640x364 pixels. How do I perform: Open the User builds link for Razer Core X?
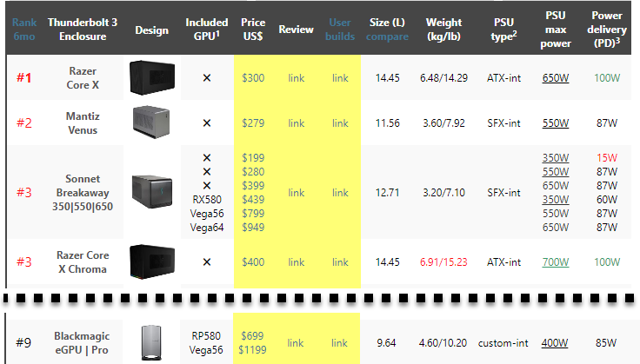coord(340,78)
